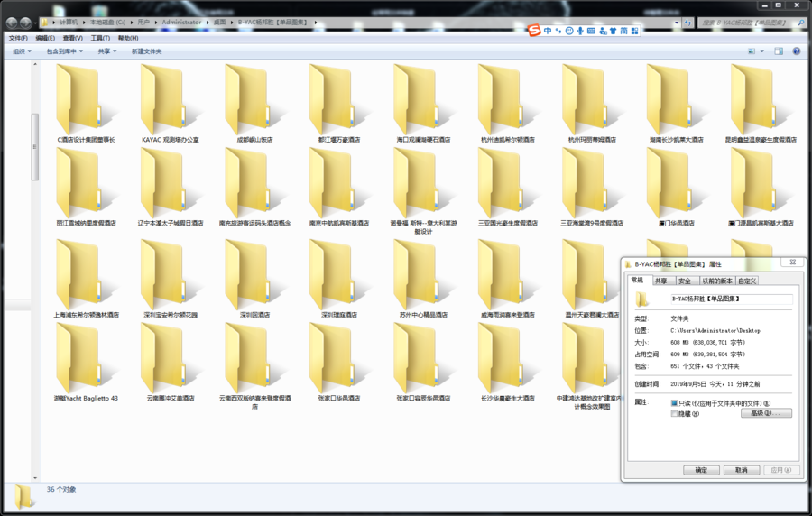Cancel properties with 取消 button
812x516 pixels.
[742, 470]
